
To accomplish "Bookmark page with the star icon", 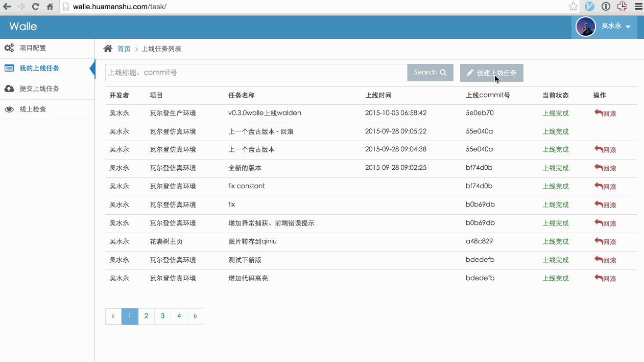I will click(573, 7).
